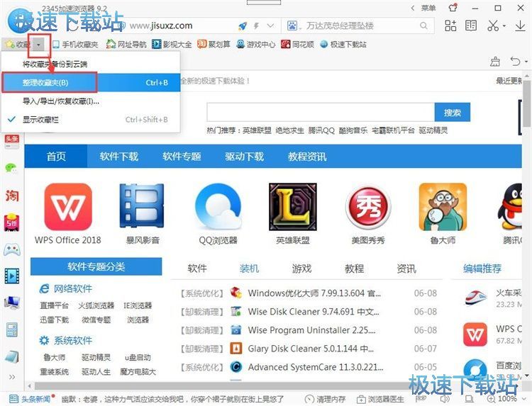Screen dimensions: 532x406
Task: Expand the screenshot tool dropdown arrow
Action: pyautogui.click(x=504, y=26)
